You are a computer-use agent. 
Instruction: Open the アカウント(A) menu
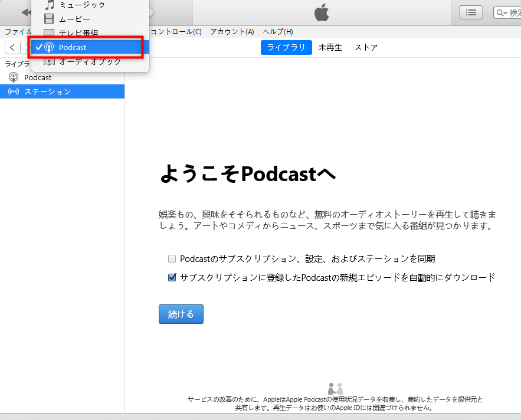[232, 32]
